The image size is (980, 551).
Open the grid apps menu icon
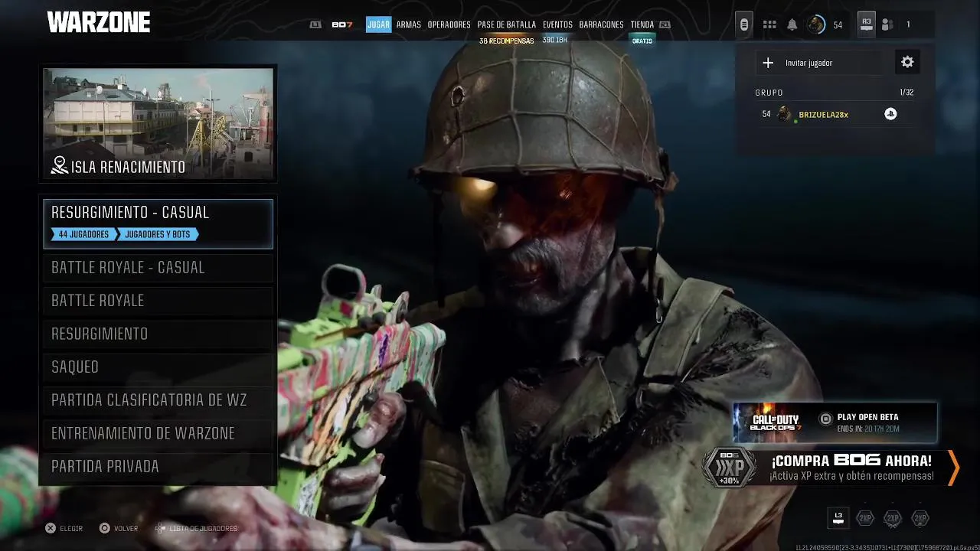[769, 24]
